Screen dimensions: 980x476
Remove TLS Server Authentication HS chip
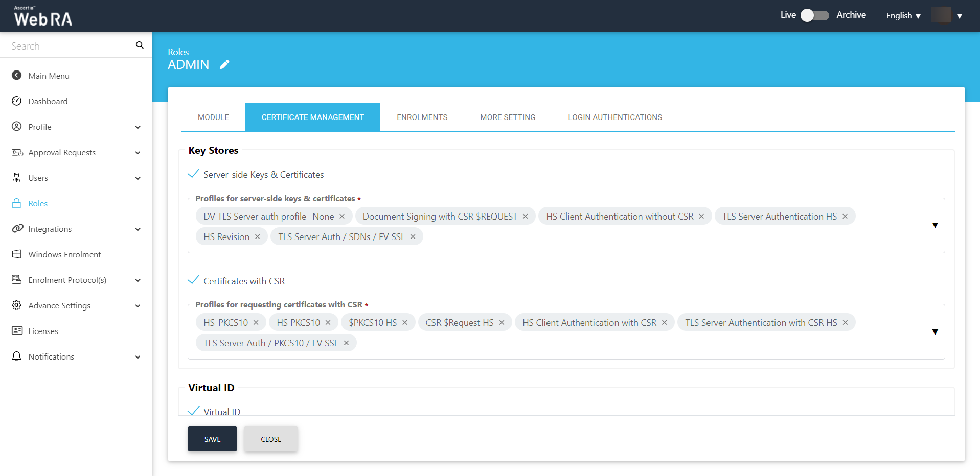click(x=845, y=217)
